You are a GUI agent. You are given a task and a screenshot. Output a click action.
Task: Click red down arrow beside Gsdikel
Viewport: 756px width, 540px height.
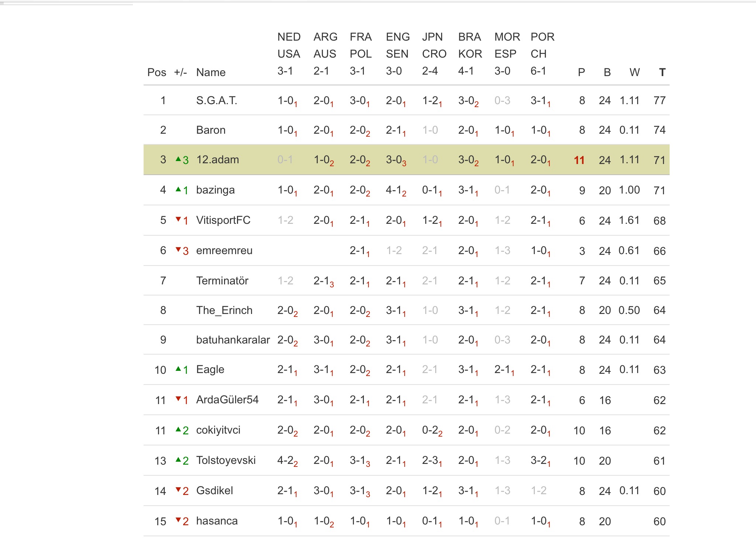coord(178,490)
